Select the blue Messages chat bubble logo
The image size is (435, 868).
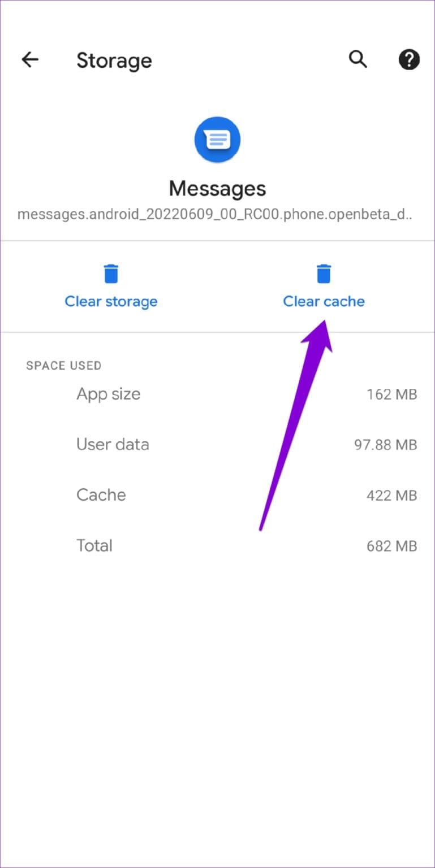tap(217, 140)
